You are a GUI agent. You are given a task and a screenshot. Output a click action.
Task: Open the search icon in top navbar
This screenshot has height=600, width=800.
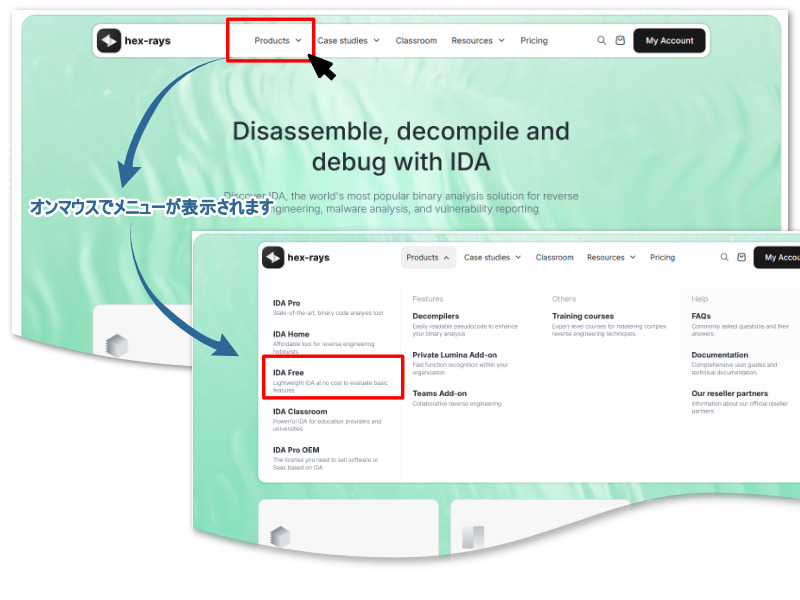[x=602, y=40]
